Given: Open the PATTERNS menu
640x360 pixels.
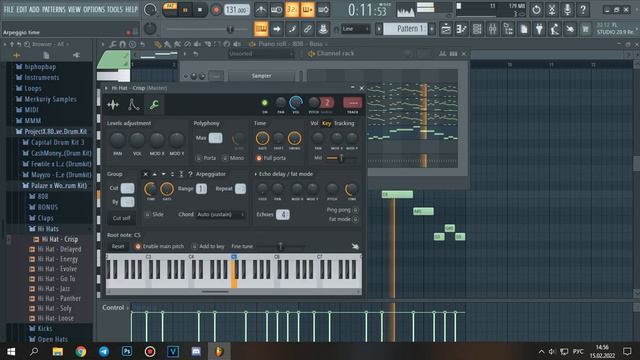Looking at the screenshot, I should (x=53, y=9).
